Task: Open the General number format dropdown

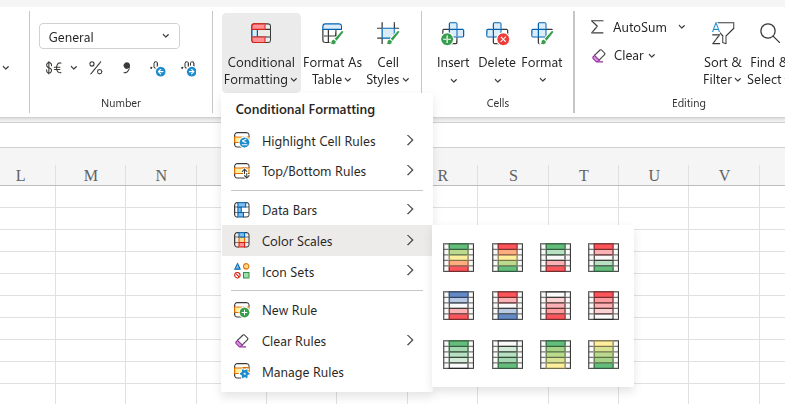Action: pyautogui.click(x=109, y=37)
